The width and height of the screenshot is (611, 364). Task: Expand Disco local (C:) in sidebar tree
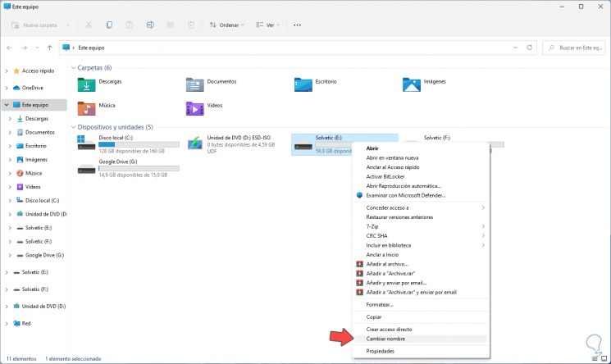click(10, 200)
